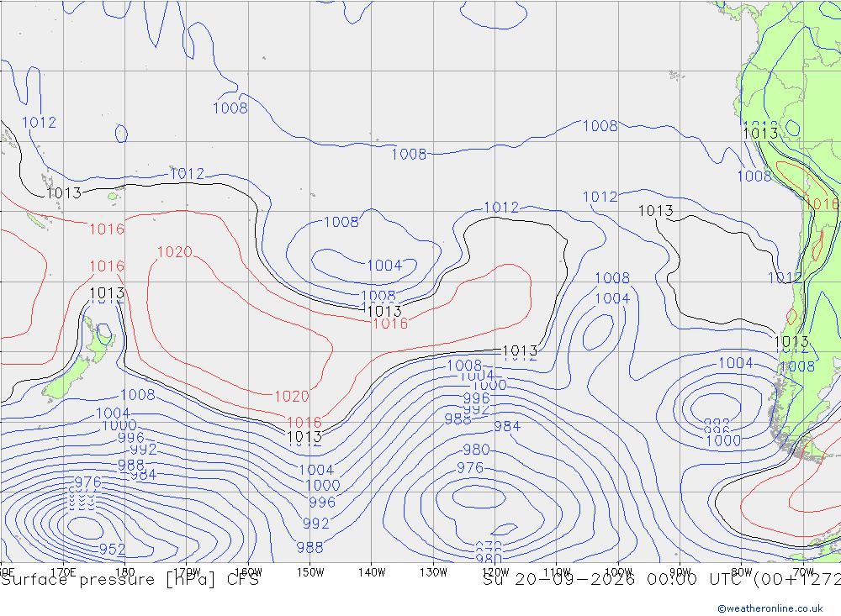
Task: Click the 1008 label just right of New Zealand
Action: click(138, 395)
